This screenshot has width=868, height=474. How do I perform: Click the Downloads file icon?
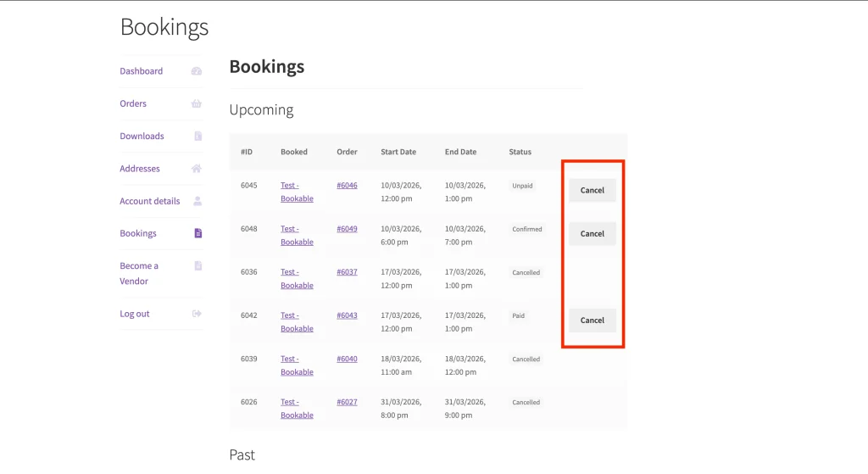(x=198, y=136)
